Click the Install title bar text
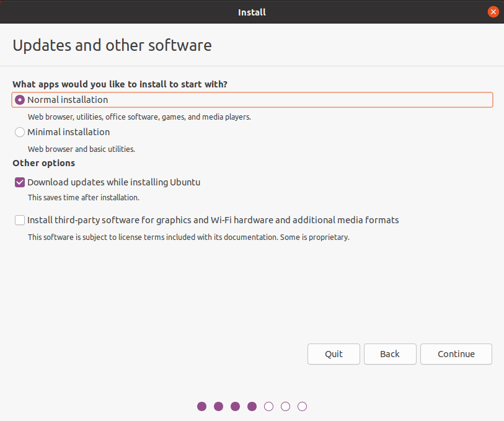504x421 pixels. tap(252, 12)
